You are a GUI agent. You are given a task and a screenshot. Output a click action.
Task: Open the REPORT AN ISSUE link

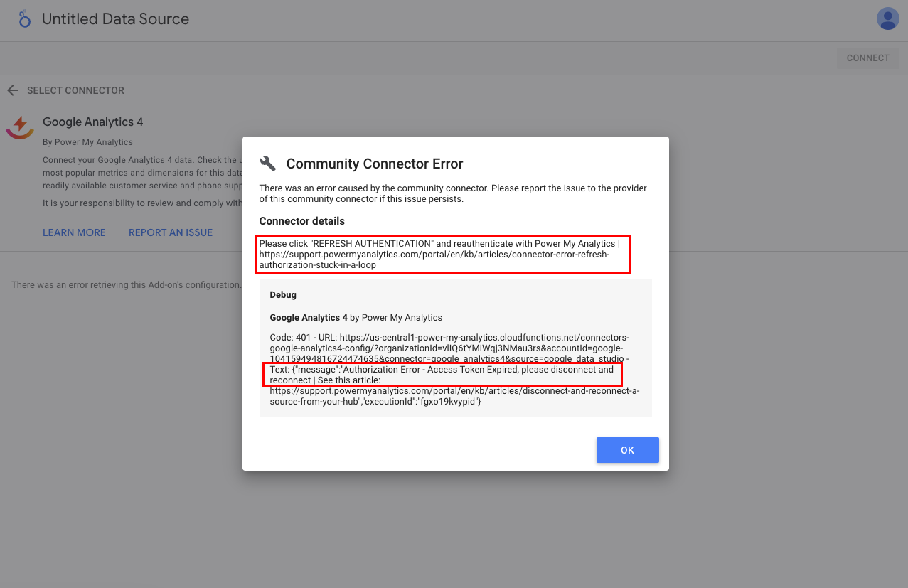click(x=171, y=232)
